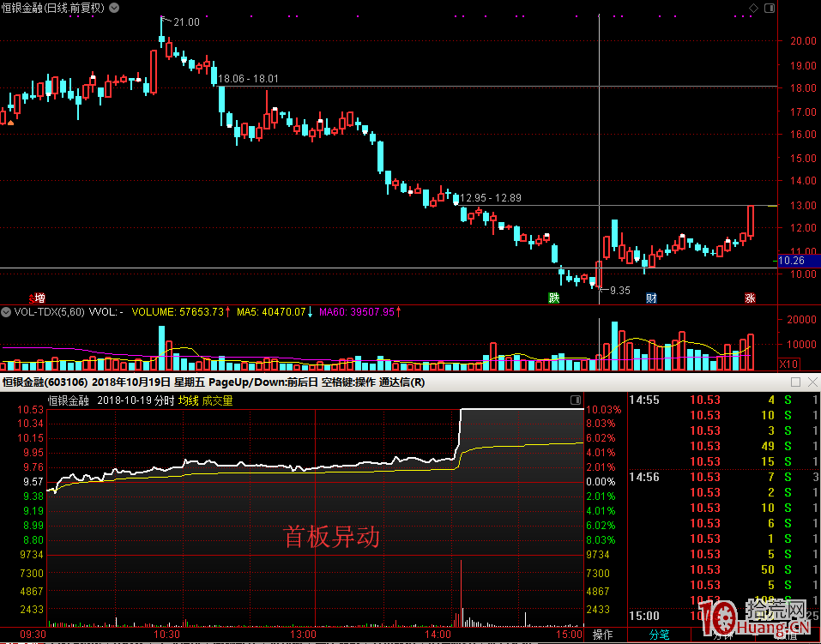Click the orange triangle marker near the first candles
The width and height of the screenshot is (821, 644).
[x=10, y=123]
